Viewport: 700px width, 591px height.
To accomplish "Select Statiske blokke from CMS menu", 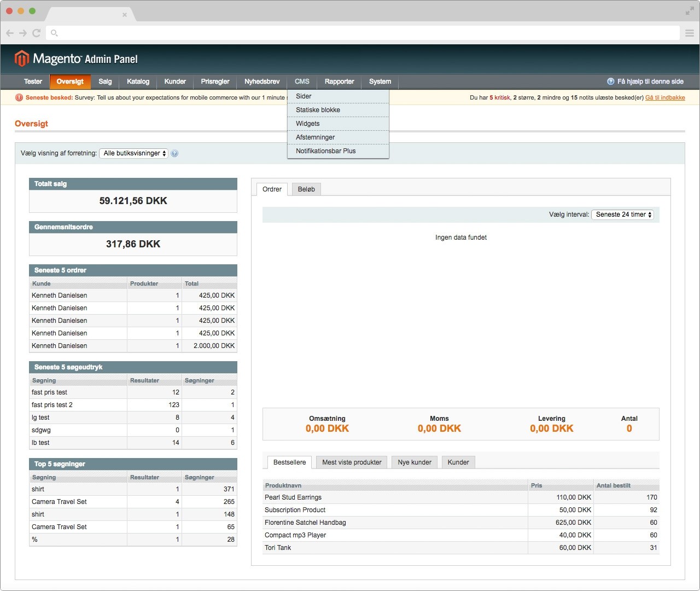I will tap(318, 110).
